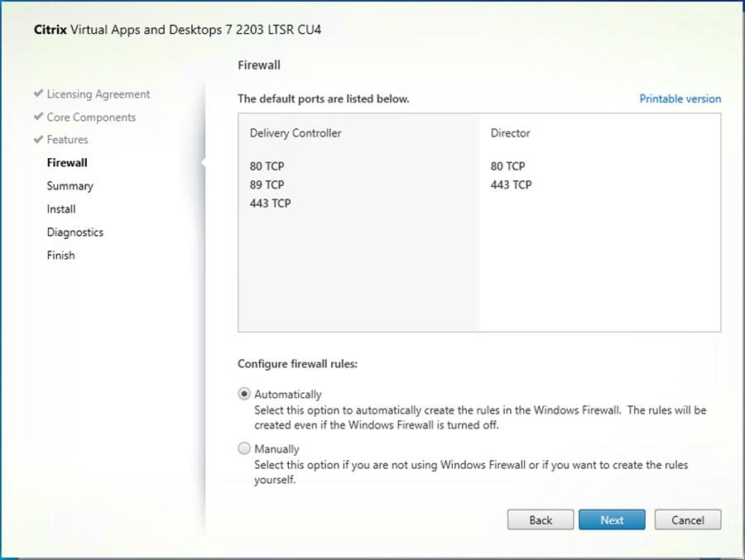Click the checkmark beside Core Components
745x560 pixels.
pyautogui.click(x=37, y=117)
